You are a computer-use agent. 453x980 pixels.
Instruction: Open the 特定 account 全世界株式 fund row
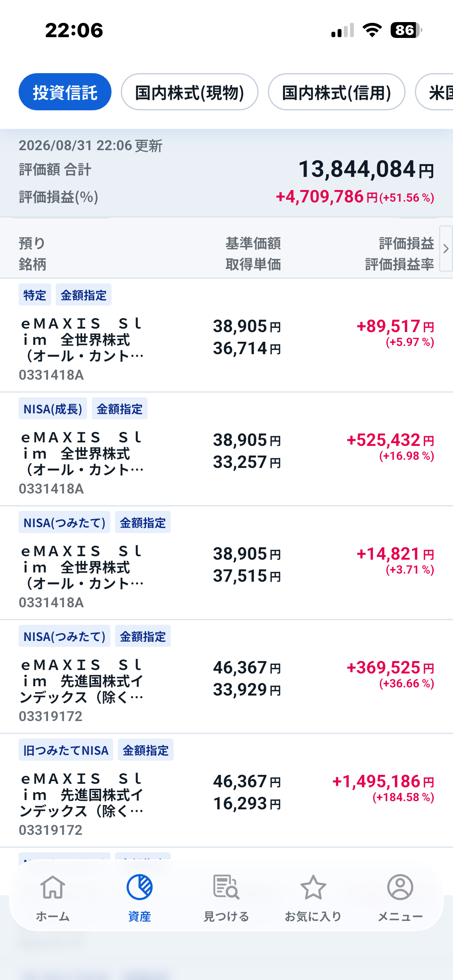point(226,335)
